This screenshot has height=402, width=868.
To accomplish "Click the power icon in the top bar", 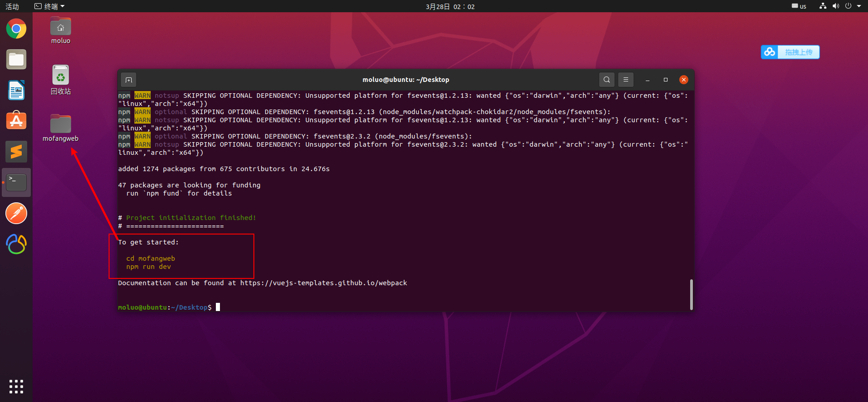I will tap(848, 6).
